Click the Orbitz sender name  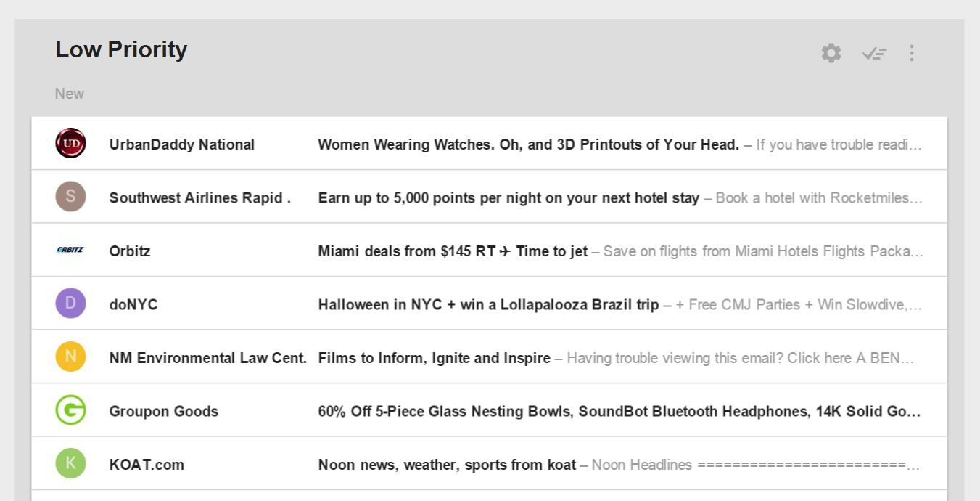[130, 251]
